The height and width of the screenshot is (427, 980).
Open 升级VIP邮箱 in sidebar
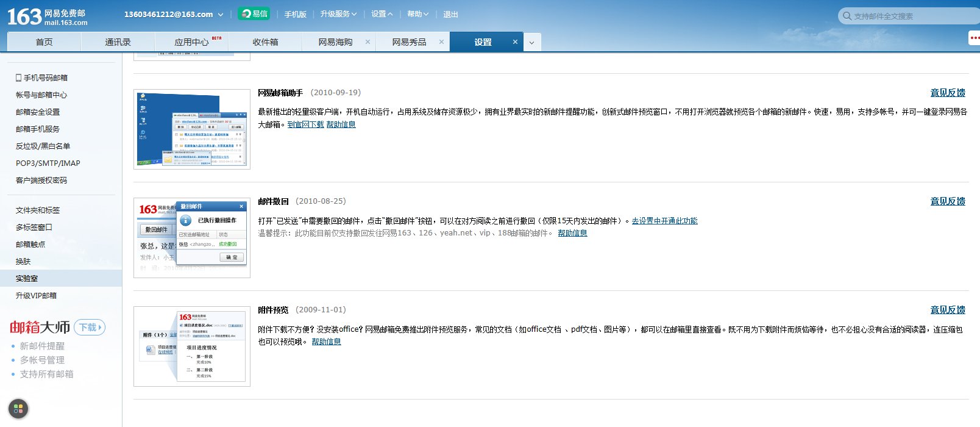[x=36, y=295]
